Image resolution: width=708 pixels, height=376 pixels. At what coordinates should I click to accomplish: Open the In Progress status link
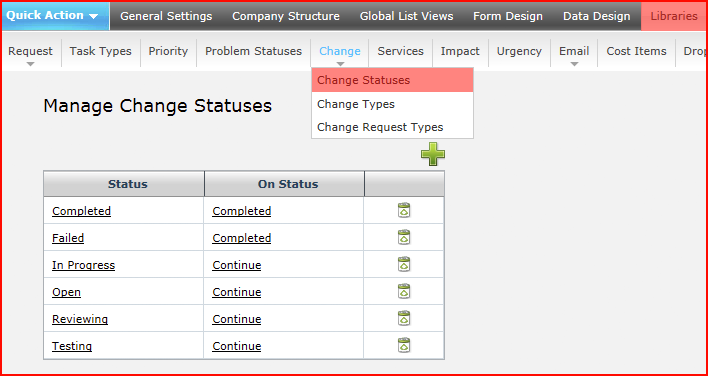tap(84, 265)
